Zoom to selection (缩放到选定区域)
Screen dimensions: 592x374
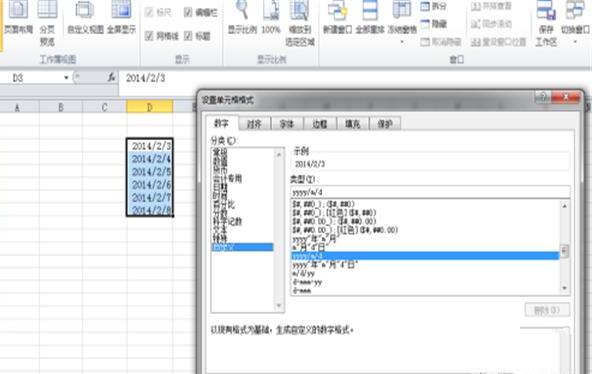(x=300, y=23)
